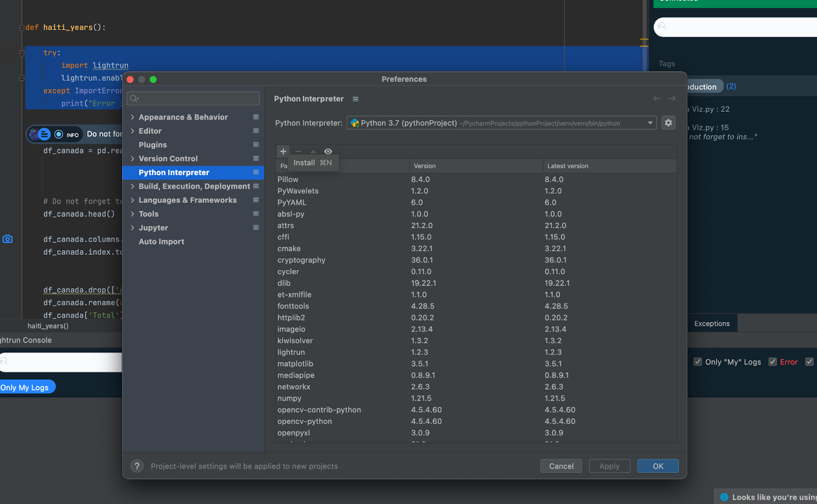Viewport: 817px width, 504px height.
Task: Select the matplotlib package row
Action: click(x=475, y=364)
